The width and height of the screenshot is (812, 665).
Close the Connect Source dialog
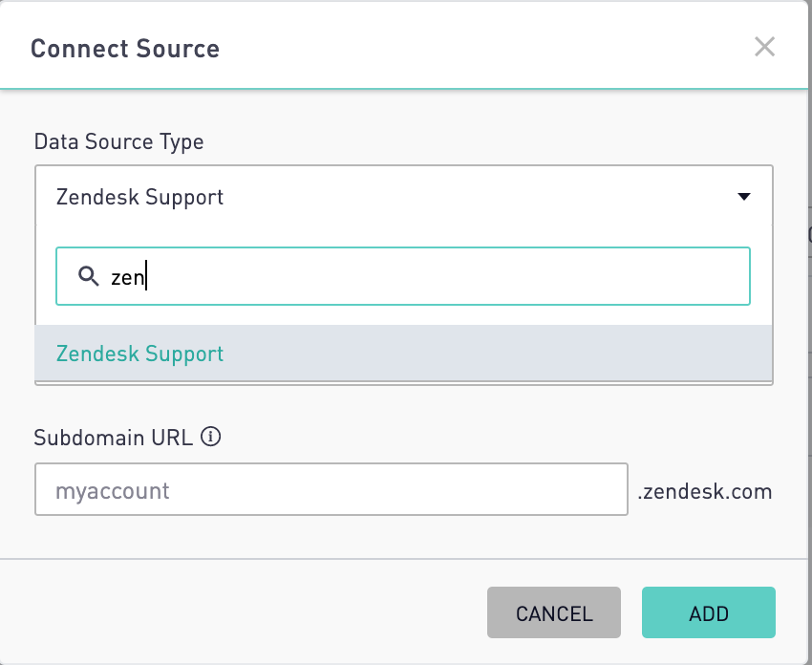pyautogui.click(x=764, y=47)
